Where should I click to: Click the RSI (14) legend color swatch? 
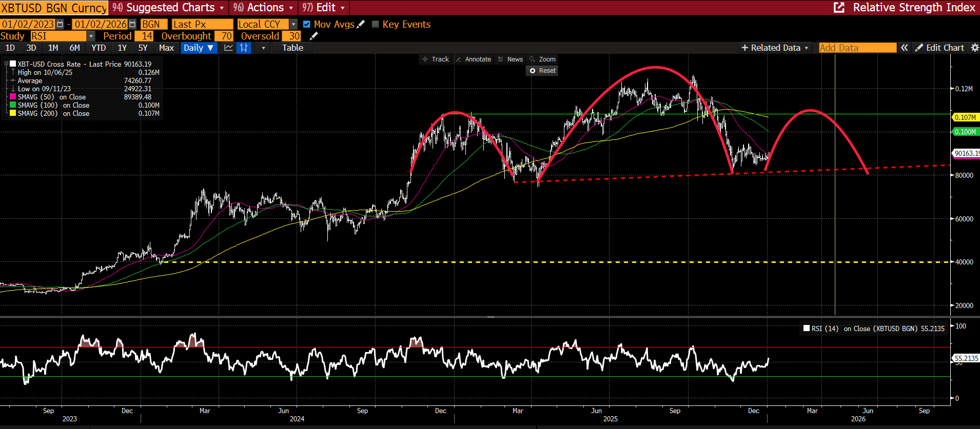(807, 329)
